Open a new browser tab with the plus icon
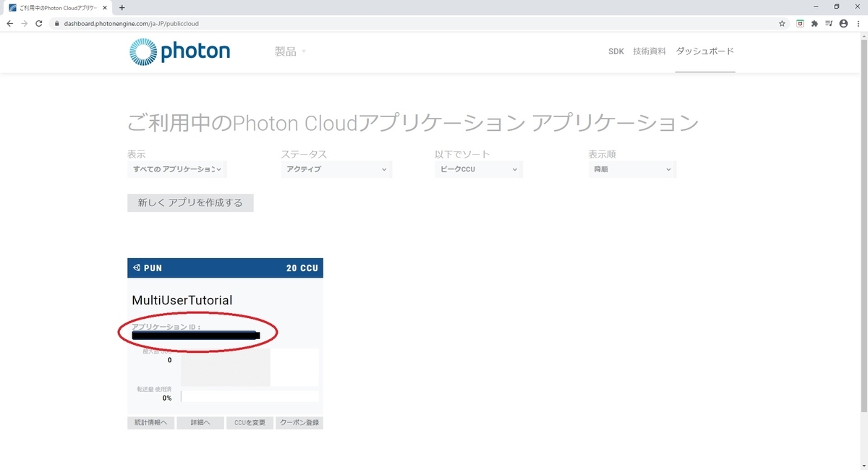The image size is (868, 470). tap(122, 8)
